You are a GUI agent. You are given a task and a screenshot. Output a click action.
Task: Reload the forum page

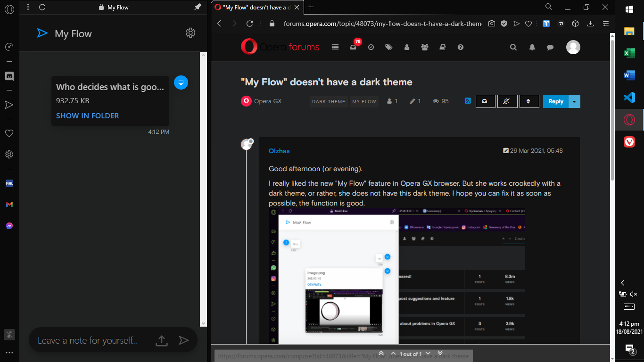pos(250,24)
